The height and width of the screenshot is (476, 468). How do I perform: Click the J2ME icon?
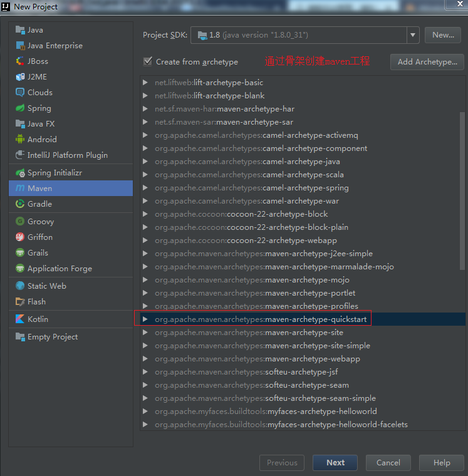point(20,77)
